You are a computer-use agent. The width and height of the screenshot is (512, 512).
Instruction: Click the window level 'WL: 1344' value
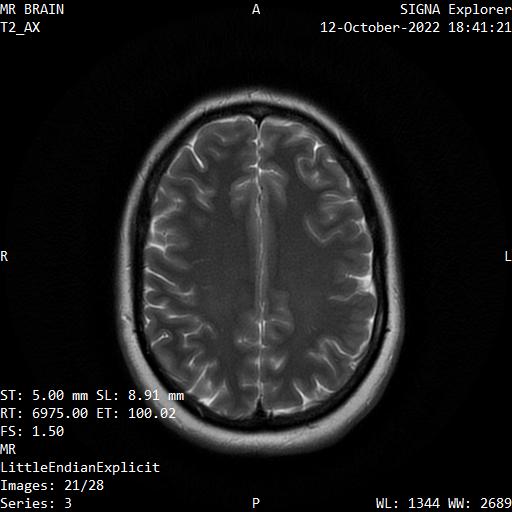tap(408, 503)
